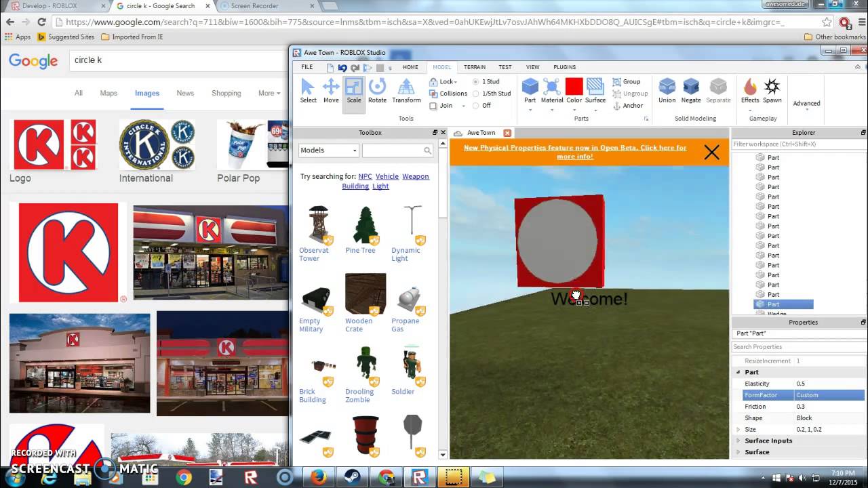Select the Move tool

tap(331, 88)
